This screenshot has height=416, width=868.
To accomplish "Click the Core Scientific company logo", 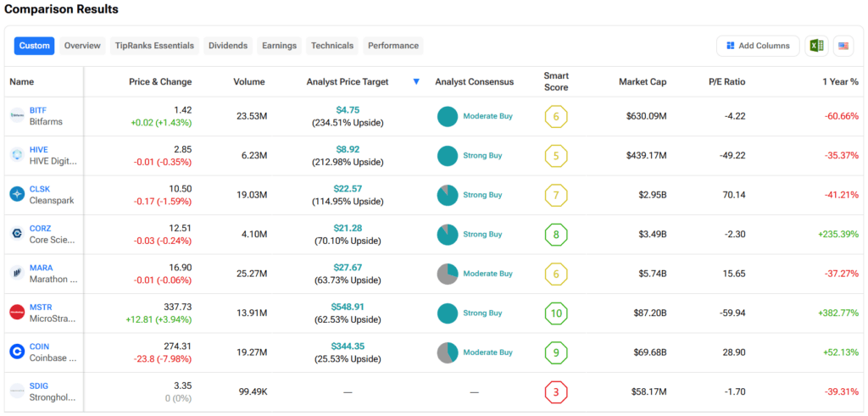I will pos(17,234).
